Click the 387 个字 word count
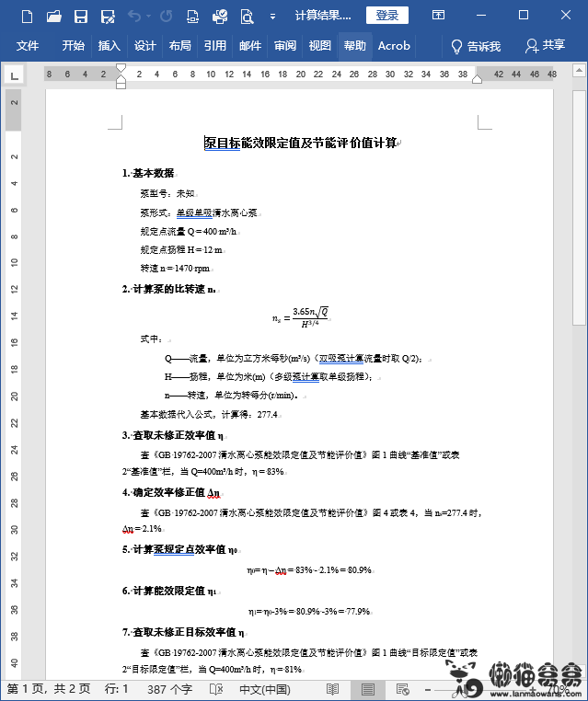This screenshot has height=701, width=588. (169, 689)
